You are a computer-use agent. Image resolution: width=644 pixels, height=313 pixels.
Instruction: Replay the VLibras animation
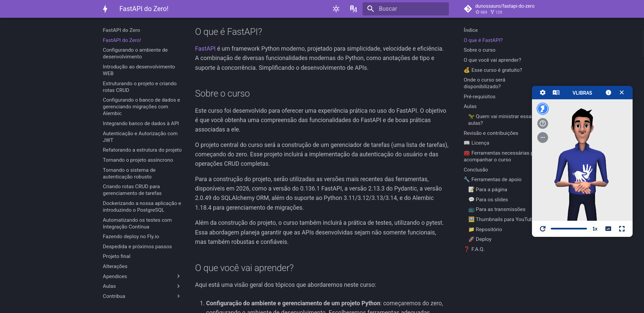pos(543,229)
